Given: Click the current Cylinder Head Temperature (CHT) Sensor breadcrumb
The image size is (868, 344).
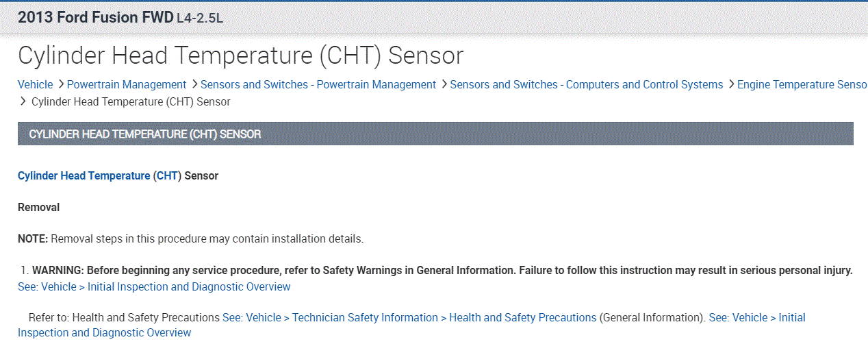Looking at the screenshot, I should (x=131, y=102).
